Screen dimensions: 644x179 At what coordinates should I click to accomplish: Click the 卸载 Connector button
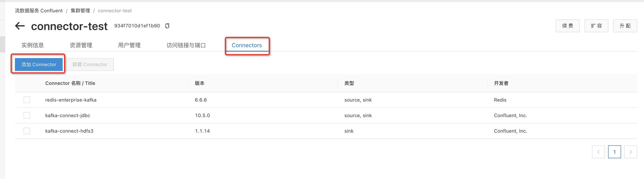click(90, 65)
